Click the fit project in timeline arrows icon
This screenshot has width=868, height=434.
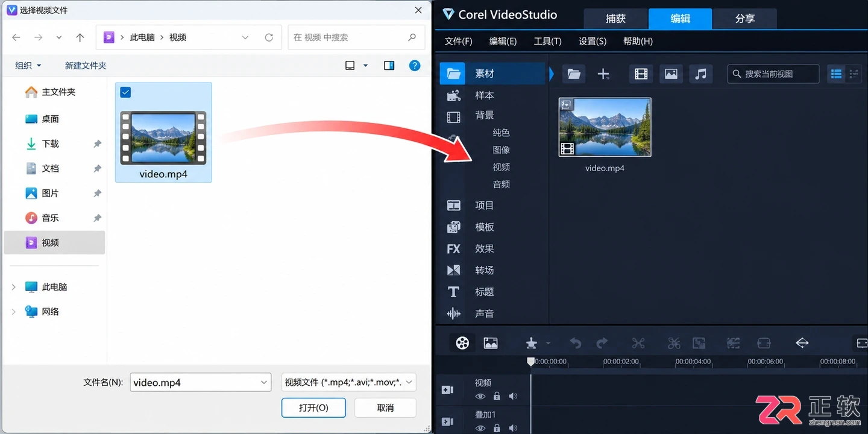pyautogui.click(x=802, y=343)
